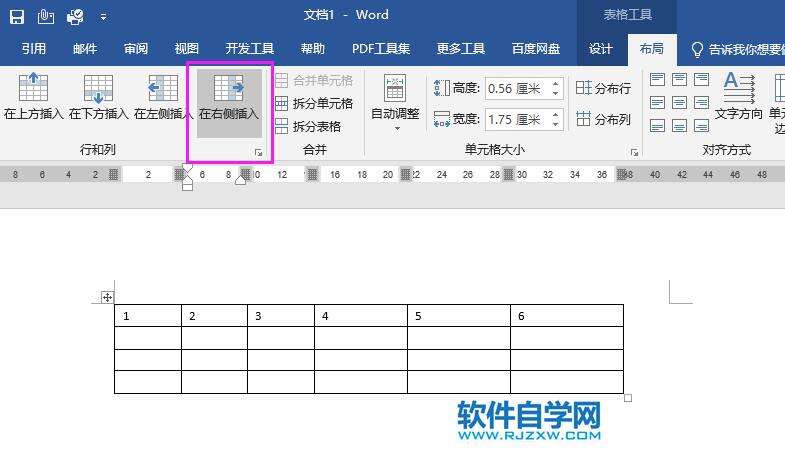Image resolution: width=785 pixels, height=472 pixels.
Task: Click the table resize handle at bottom right
Action: click(x=628, y=398)
